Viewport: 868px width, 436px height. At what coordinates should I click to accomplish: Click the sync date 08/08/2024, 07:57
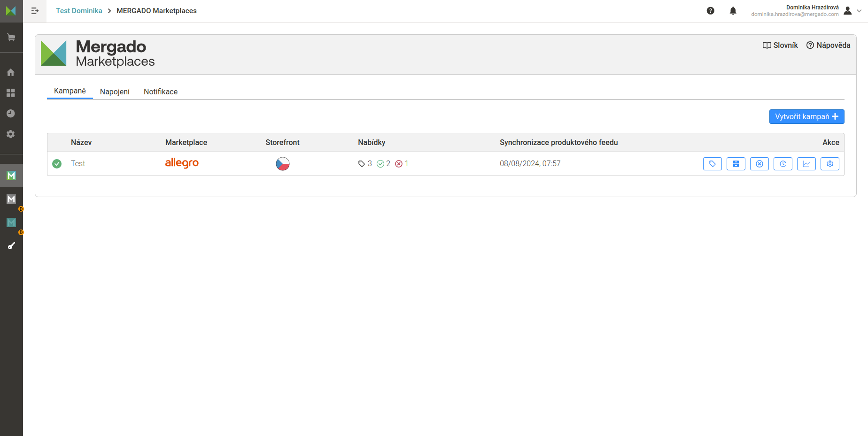[530, 164]
